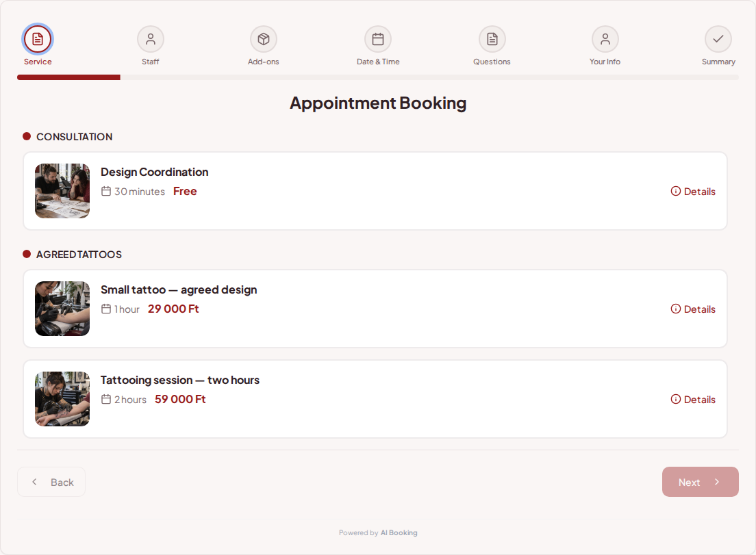
Task: Choose the Design Coordination service title
Action: (154, 172)
